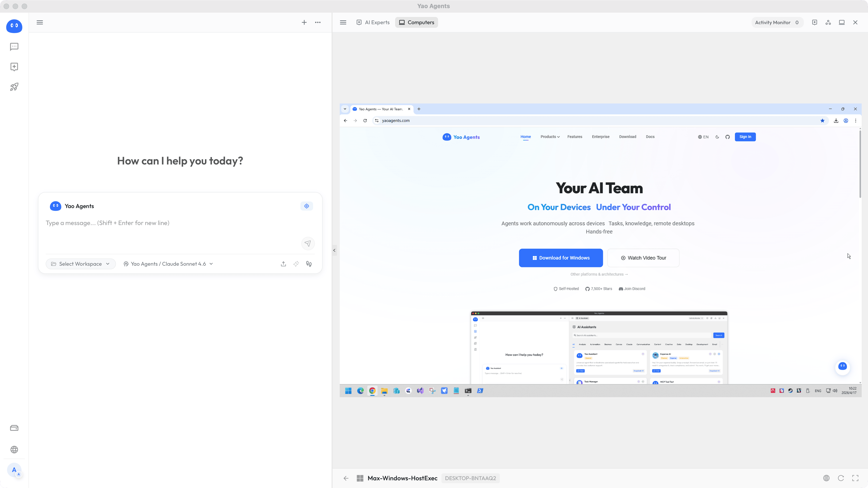Click the refresh icon in remote desktop footer
Screen dimensions: 868x488
[x=841, y=478]
